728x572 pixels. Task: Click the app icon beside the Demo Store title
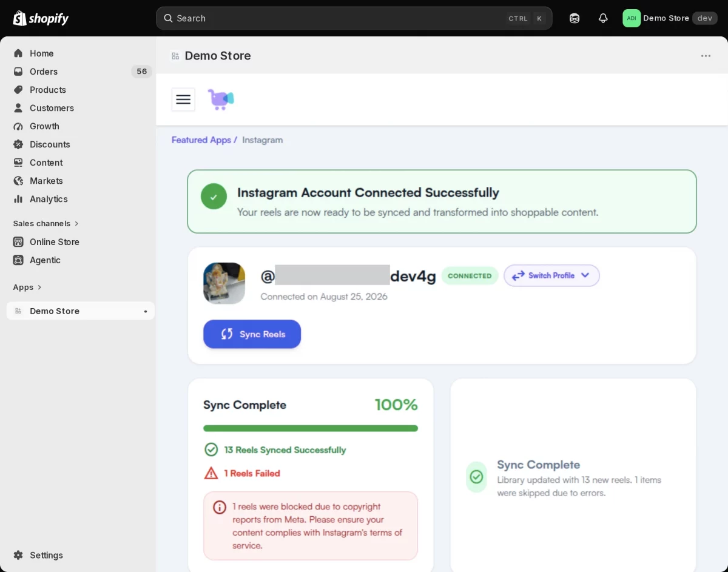(175, 56)
